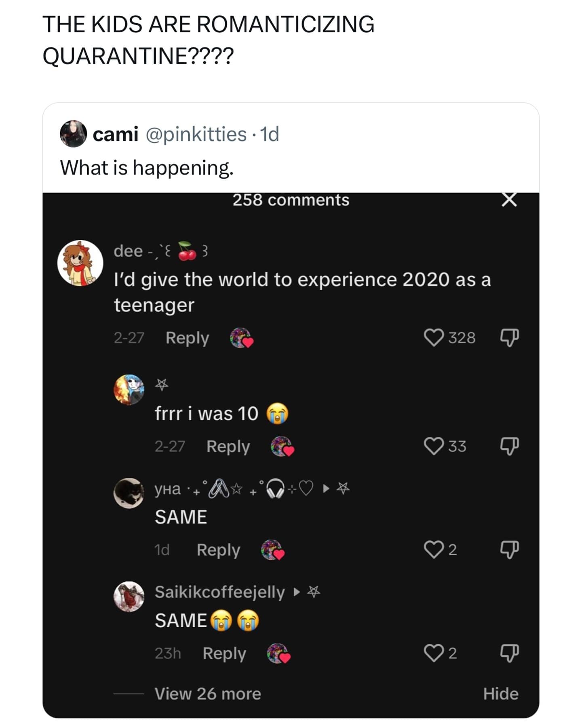
Task: Like Saikikcoffeejelly's SAME reply
Action: 434,653
